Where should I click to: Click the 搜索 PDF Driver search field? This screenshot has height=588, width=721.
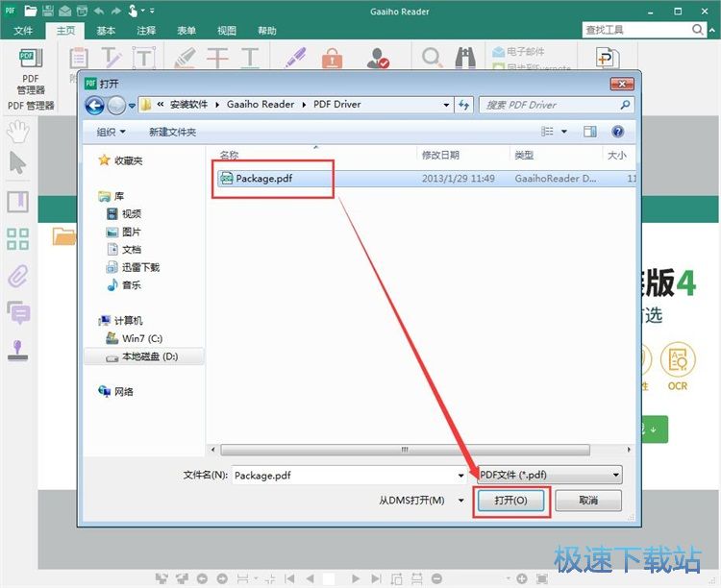tap(557, 105)
